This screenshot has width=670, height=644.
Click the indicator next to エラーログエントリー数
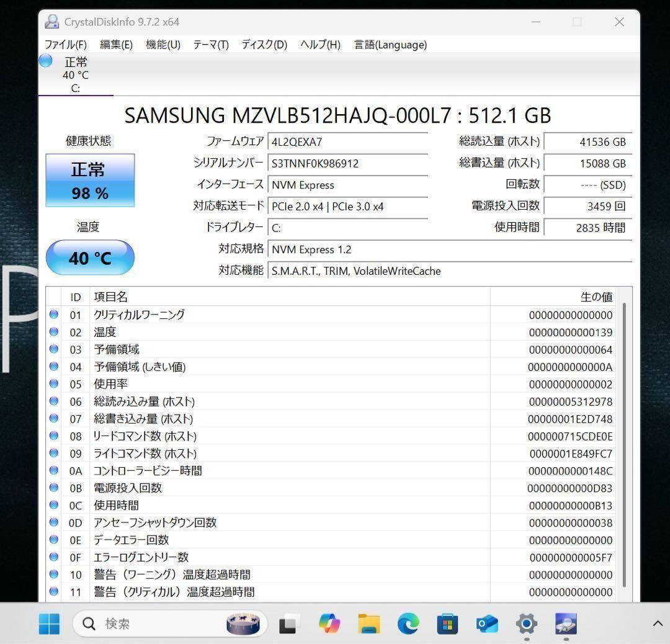pos(54,557)
